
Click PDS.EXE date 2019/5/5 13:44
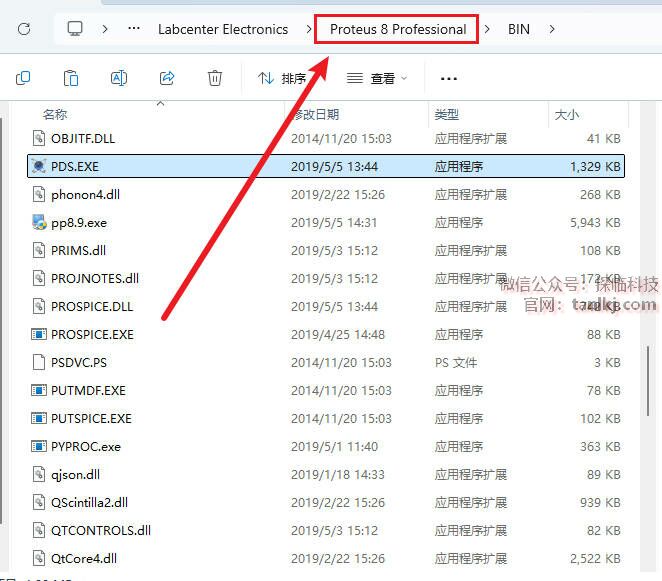click(334, 167)
